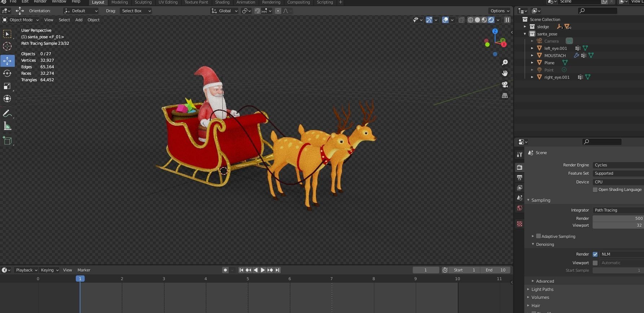Open the Options dropdown in viewport header
644x313 pixels.
click(500, 11)
